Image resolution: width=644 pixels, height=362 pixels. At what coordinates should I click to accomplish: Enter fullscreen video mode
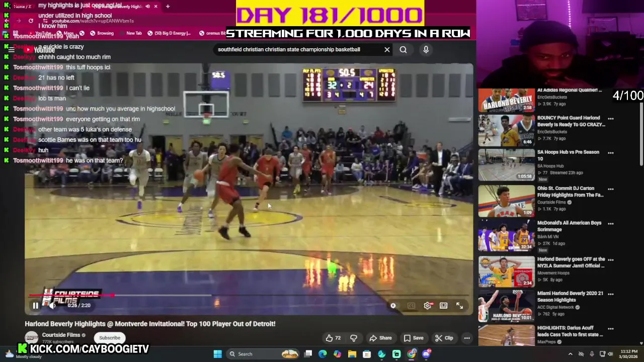pos(459,305)
